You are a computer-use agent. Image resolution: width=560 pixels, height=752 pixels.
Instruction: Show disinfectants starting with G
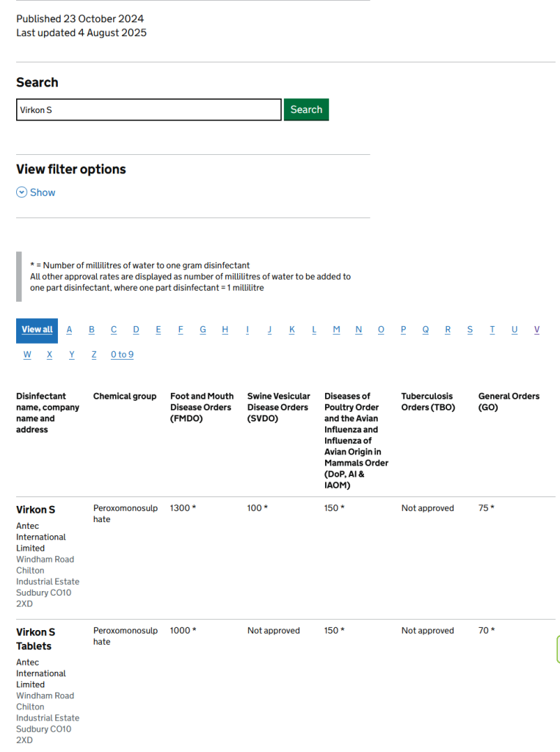203,330
